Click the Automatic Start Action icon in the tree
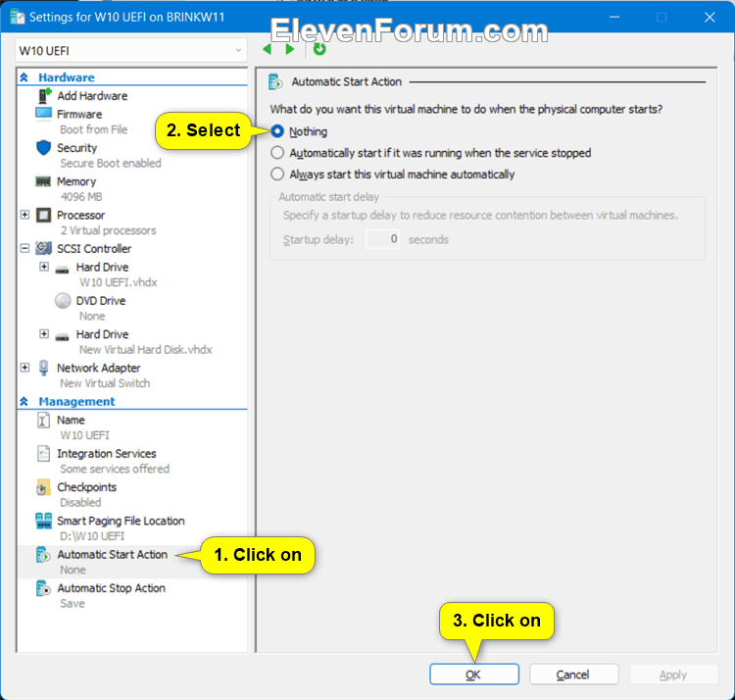This screenshot has height=700, width=735. (43, 554)
